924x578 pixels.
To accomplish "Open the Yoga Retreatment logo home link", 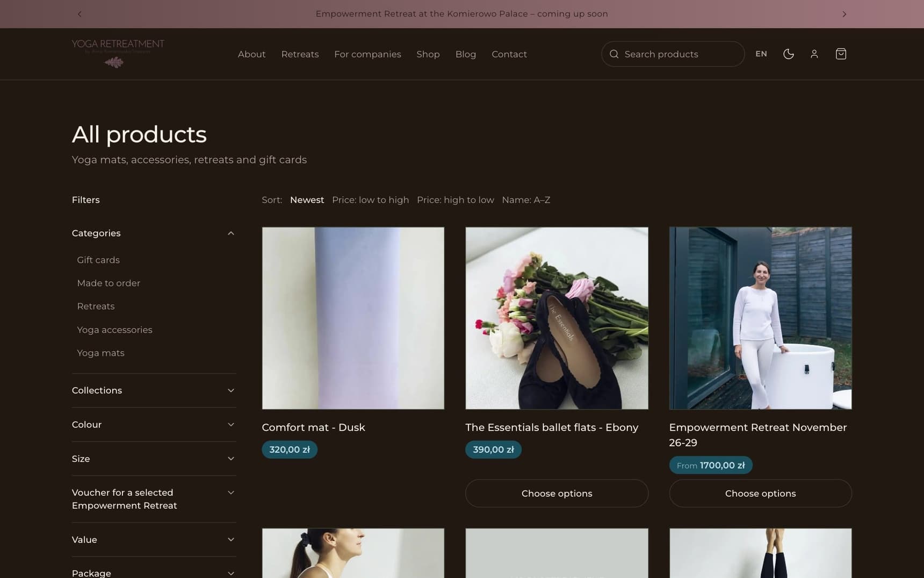I will click(x=118, y=53).
